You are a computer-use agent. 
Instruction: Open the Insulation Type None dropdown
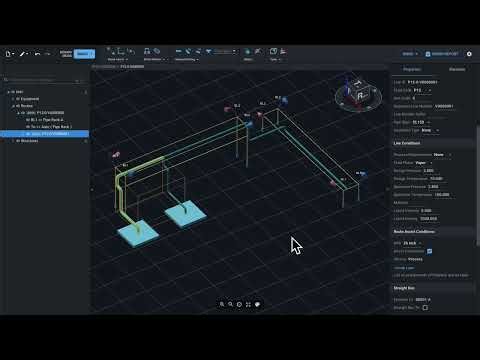coord(430,130)
